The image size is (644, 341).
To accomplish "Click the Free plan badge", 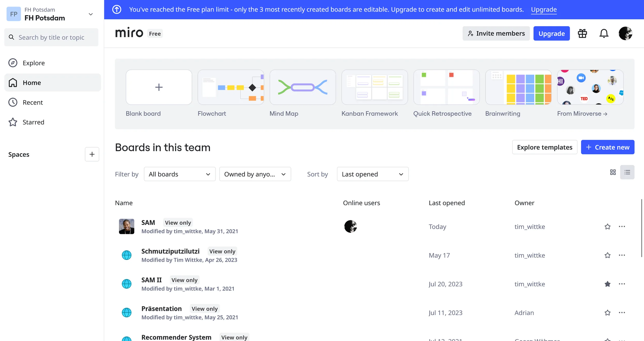I will click(x=155, y=34).
